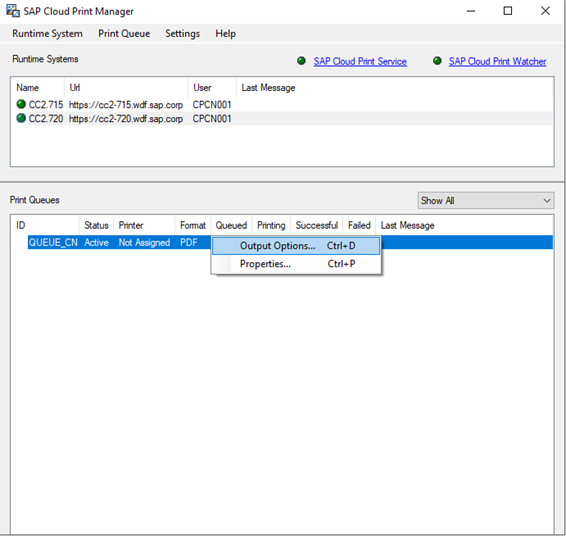Expand the Show All filter dropdown

click(486, 200)
